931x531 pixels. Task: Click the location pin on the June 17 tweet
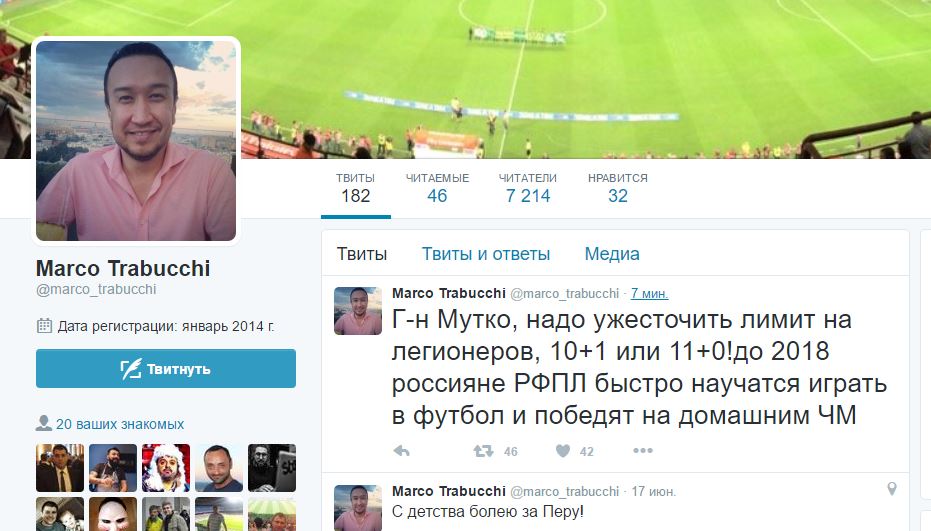point(891,489)
